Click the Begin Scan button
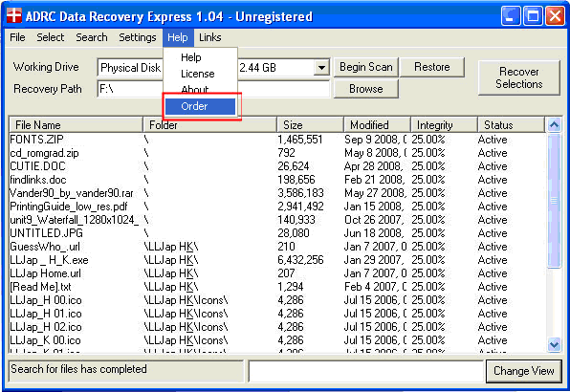Image resolution: width=570 pixels, height=392 pixels. [366, 67]
